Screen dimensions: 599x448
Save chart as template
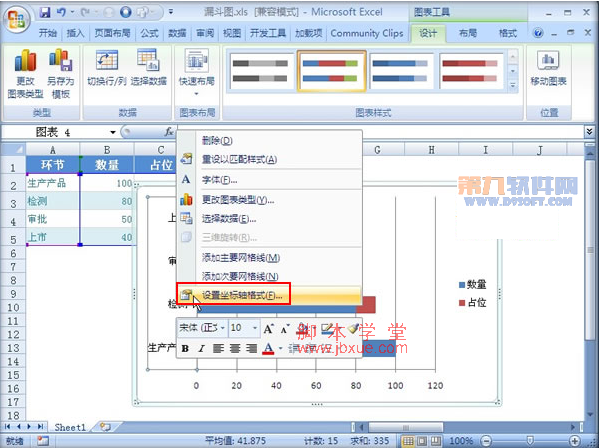(x=61, y=73)
